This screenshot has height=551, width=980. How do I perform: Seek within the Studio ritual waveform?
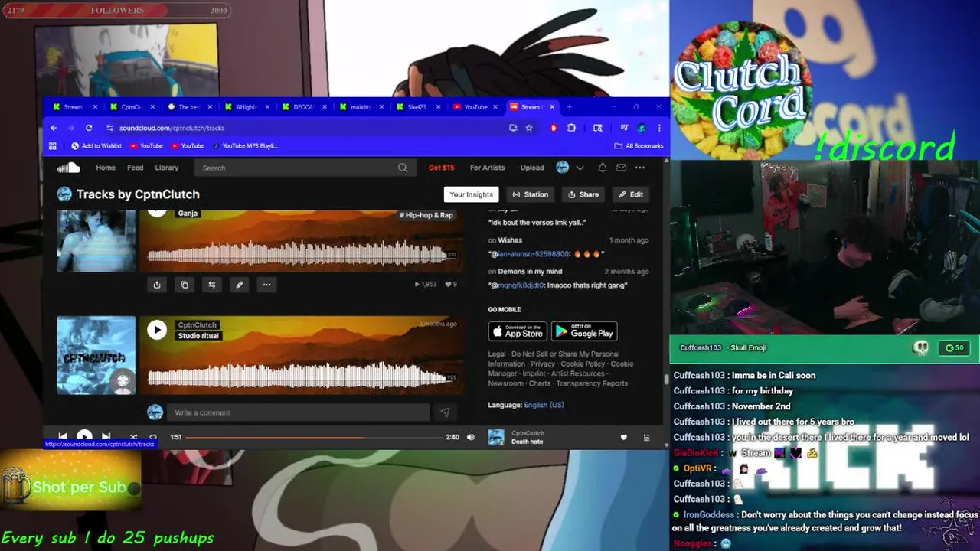(x=300, y=375)
